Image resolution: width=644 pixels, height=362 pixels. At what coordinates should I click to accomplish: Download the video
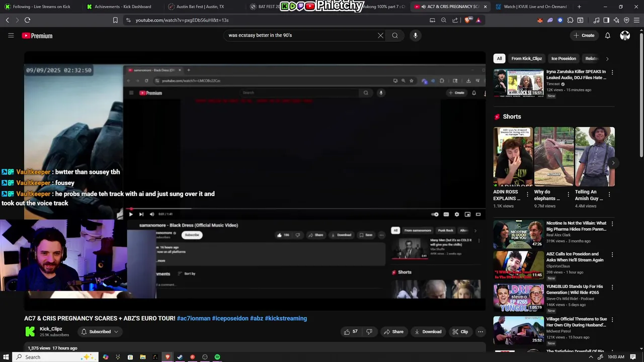[428, 332]
